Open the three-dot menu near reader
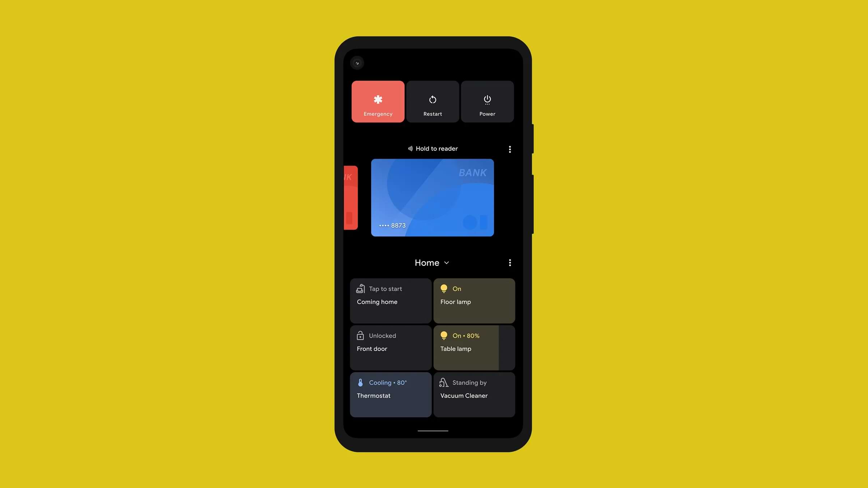The image size is (868, 488). [x=510, y=149]
